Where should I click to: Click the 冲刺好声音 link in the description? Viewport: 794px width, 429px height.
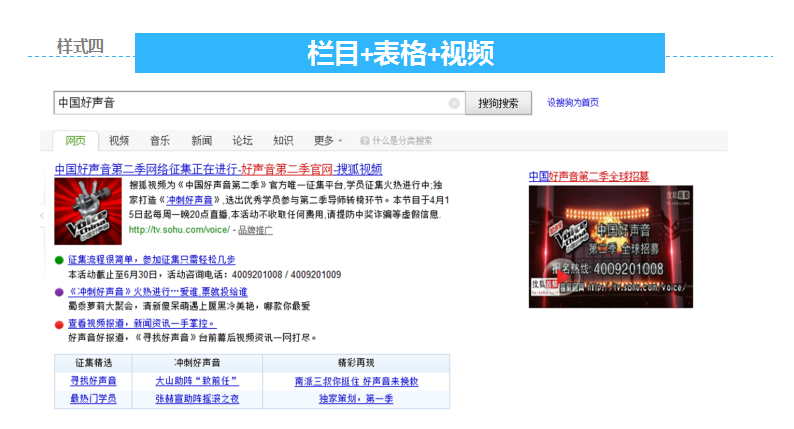tap(189, 201)
